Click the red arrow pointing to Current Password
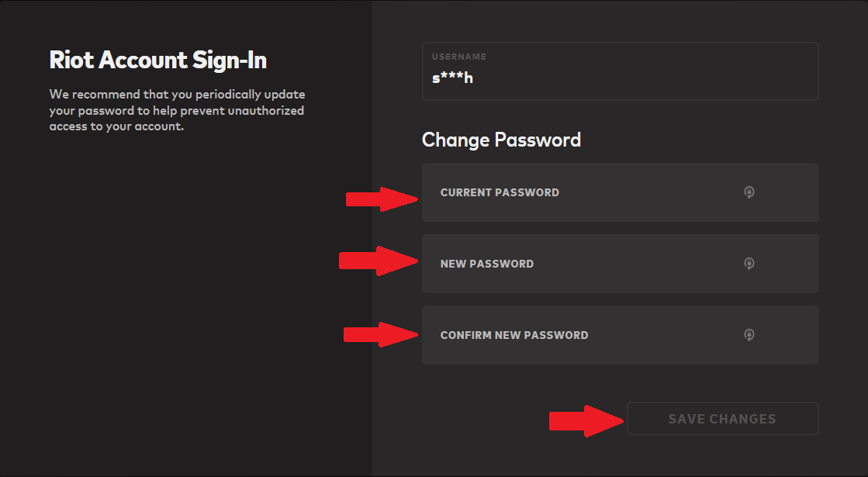 click(x=382, y=199)
